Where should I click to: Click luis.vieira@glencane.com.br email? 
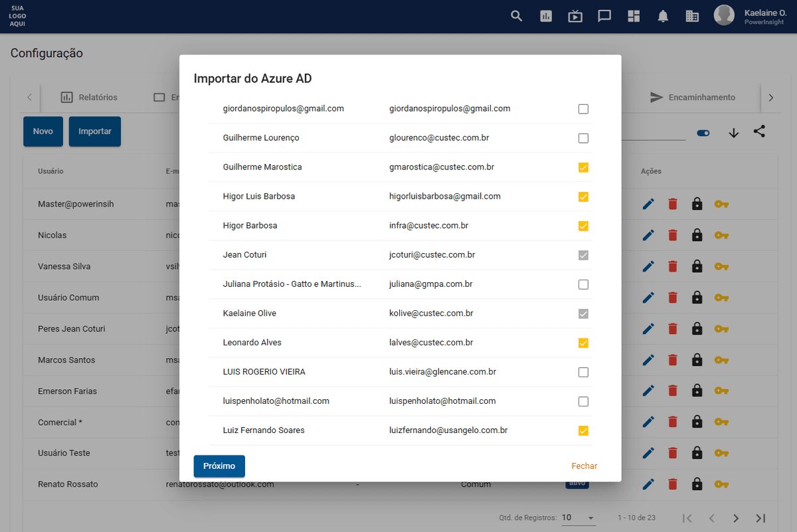(x=443, y=372)
